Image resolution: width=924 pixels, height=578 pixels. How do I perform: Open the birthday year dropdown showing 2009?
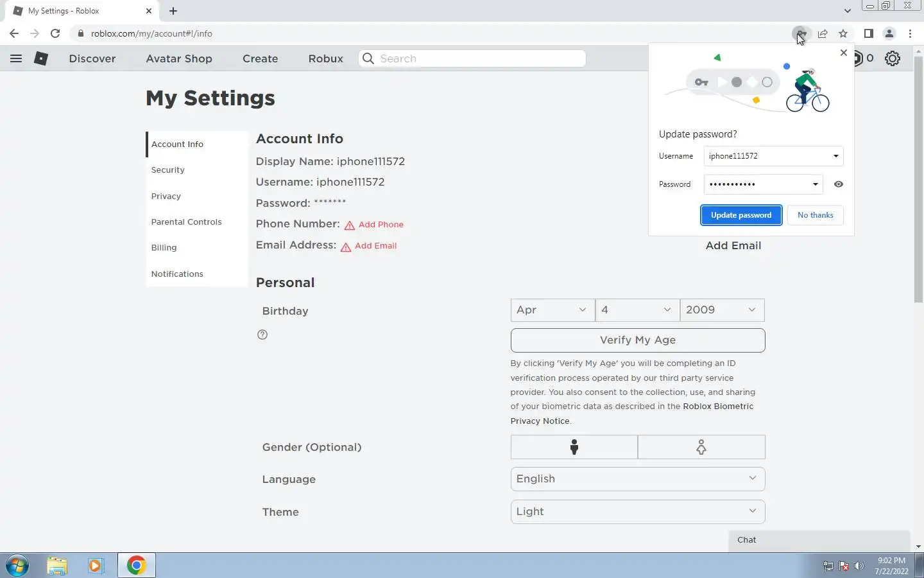click(x=722, y=310)
